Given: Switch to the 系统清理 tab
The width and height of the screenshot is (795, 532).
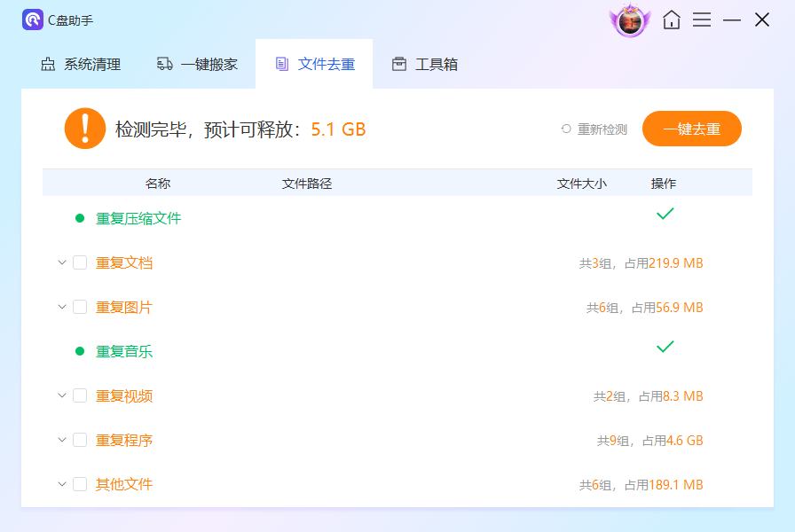Looking at the screenshot, I should coord(80,64).
